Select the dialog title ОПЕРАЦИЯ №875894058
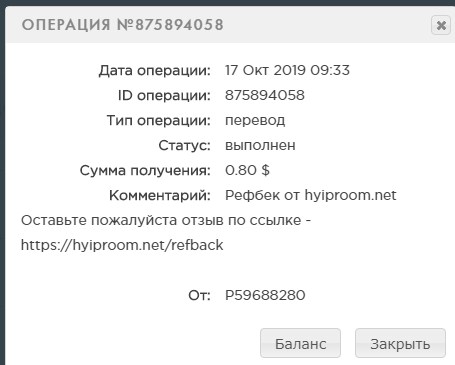The height and width of the screenshot is (365, 455). tap(123, 25)
